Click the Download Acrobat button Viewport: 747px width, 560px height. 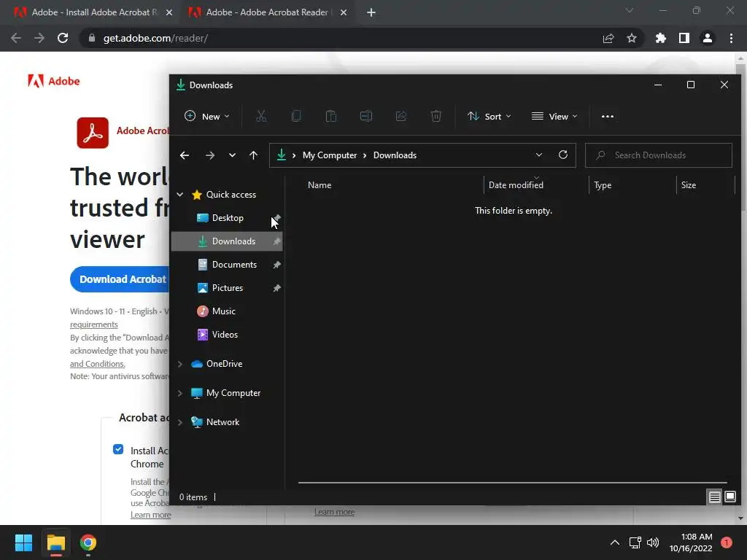point(120,279)
